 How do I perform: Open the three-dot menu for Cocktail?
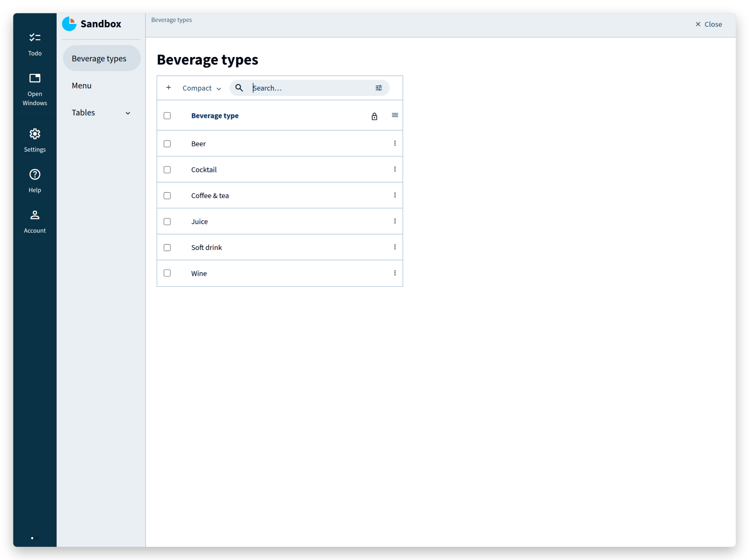point(395,169)
